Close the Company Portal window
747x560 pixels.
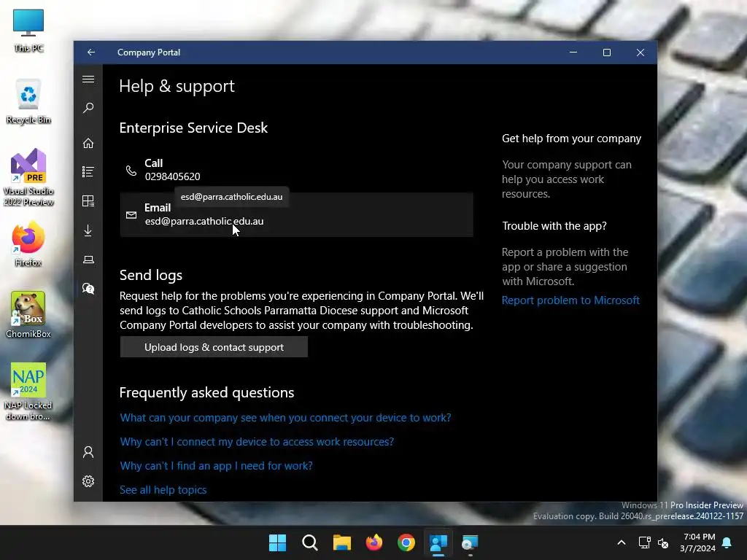pos(640,52)
